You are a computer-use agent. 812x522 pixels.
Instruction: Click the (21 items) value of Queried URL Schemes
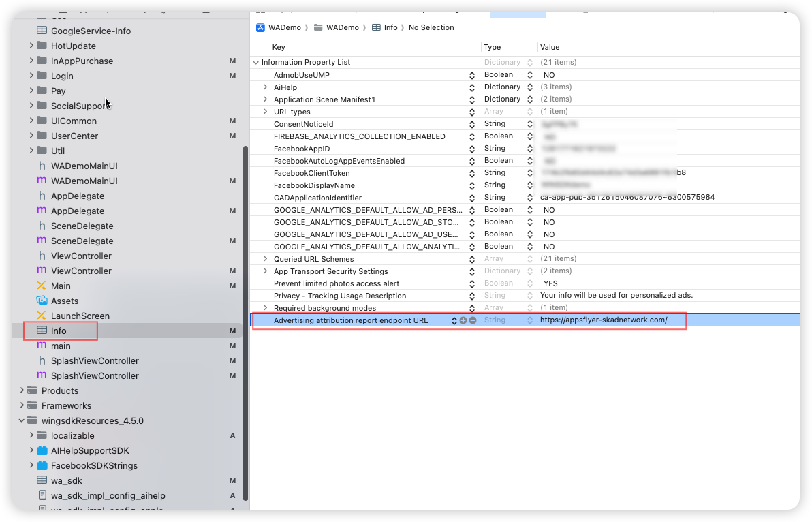(x=559, y=258)
